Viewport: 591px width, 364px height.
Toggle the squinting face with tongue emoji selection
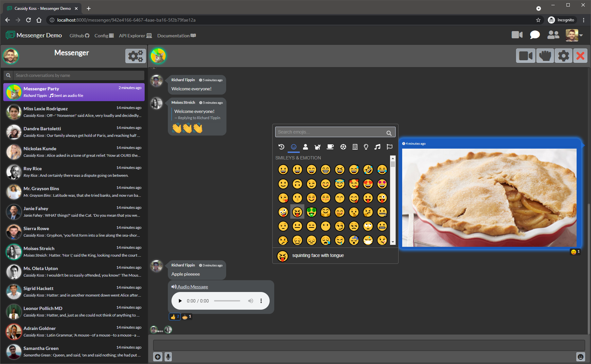pos(297,212)
